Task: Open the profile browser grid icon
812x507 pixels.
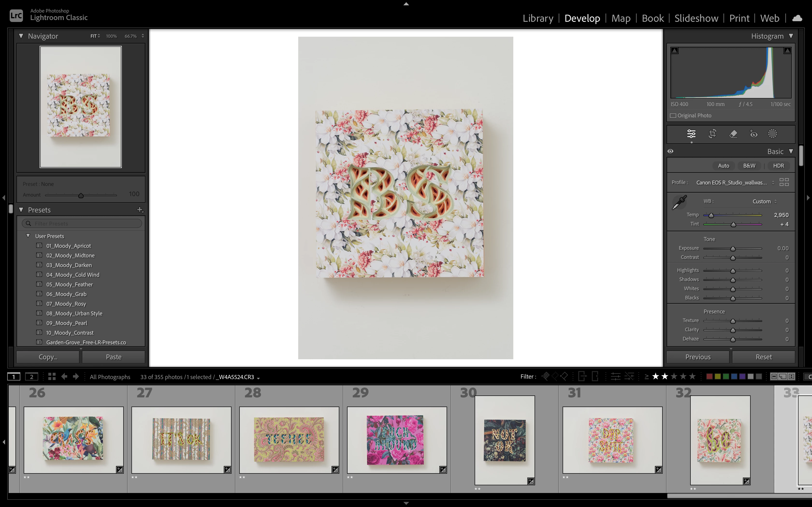Action: (x=784, y=182)
